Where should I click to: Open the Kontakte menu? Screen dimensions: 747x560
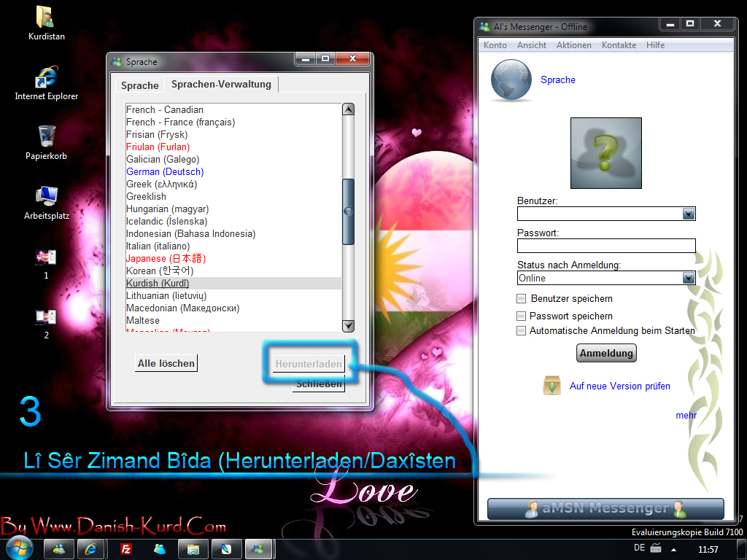point(619,44)
